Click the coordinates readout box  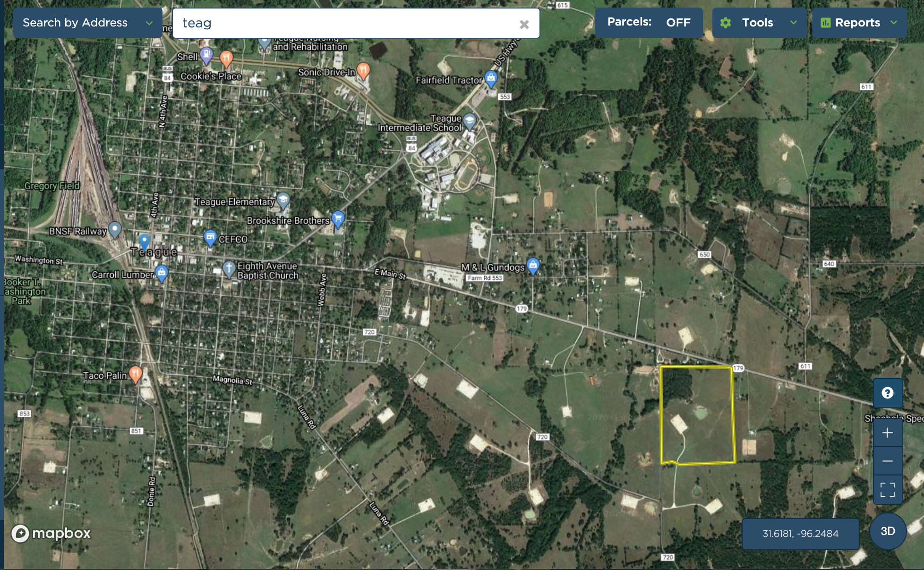tap(800, 534)
